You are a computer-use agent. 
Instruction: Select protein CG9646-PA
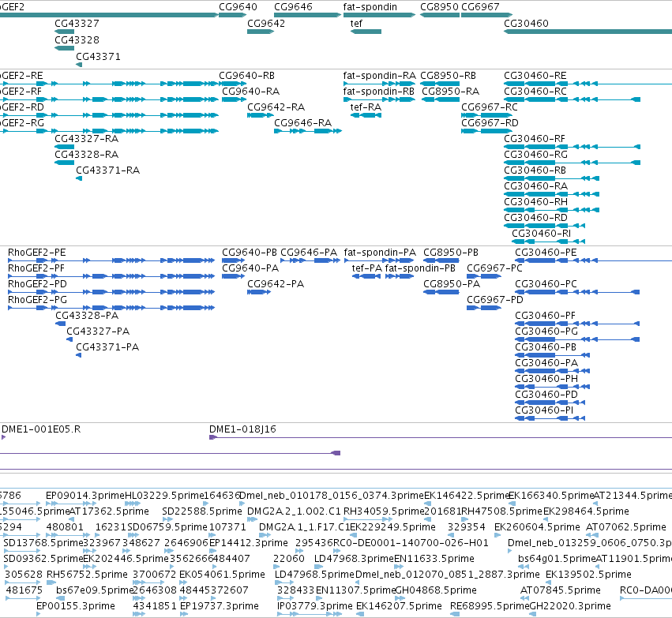pos(309,253)
